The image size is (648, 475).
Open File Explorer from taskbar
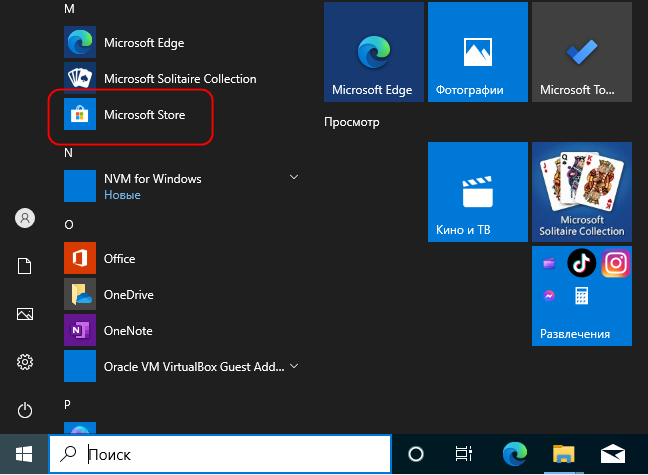564,454
